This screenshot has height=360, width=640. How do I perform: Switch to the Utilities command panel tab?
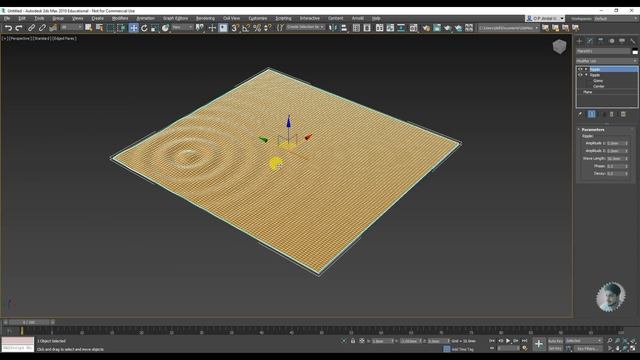point(633,41)
